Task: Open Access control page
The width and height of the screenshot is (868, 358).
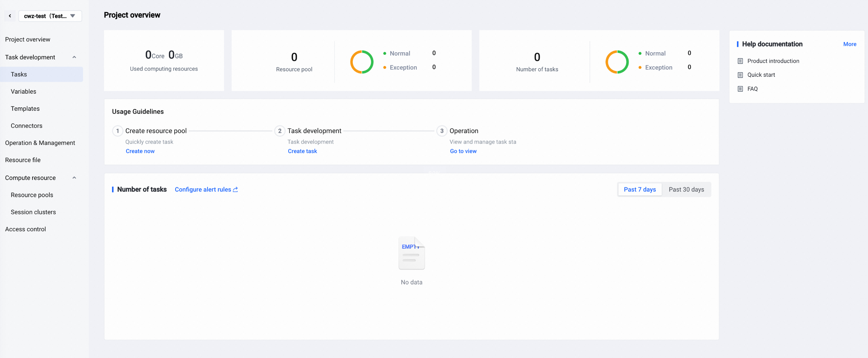Action: (25, 229)
